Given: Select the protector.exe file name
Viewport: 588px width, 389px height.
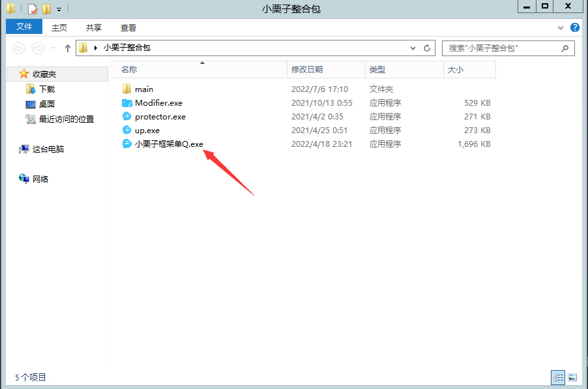Looking at the screenshot, I should (x=160, y=117).
